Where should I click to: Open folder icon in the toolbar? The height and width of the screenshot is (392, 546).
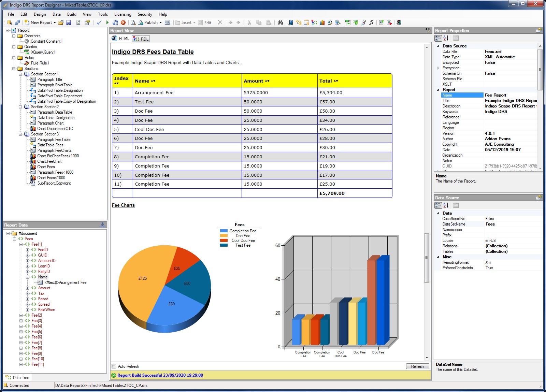coord(61,23)
